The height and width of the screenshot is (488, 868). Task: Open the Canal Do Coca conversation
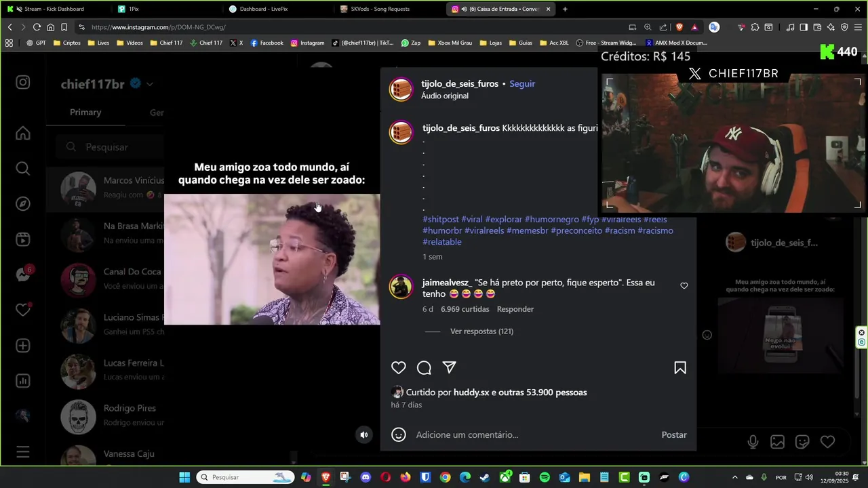[x=105, y=279]
